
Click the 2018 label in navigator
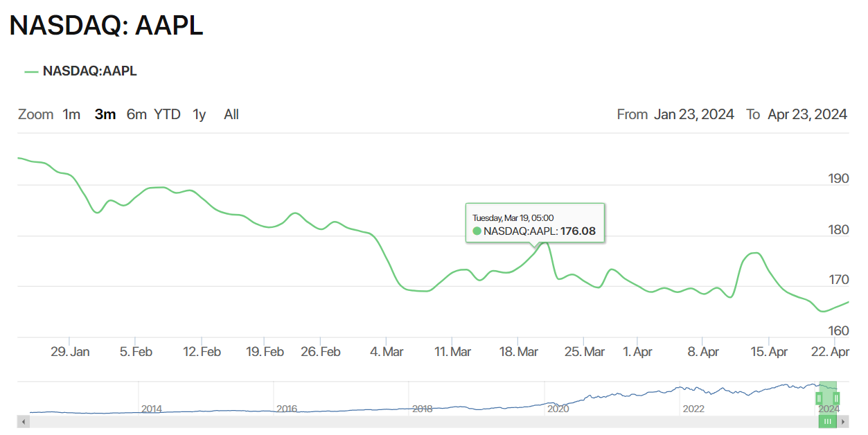[x=422, y=409]
